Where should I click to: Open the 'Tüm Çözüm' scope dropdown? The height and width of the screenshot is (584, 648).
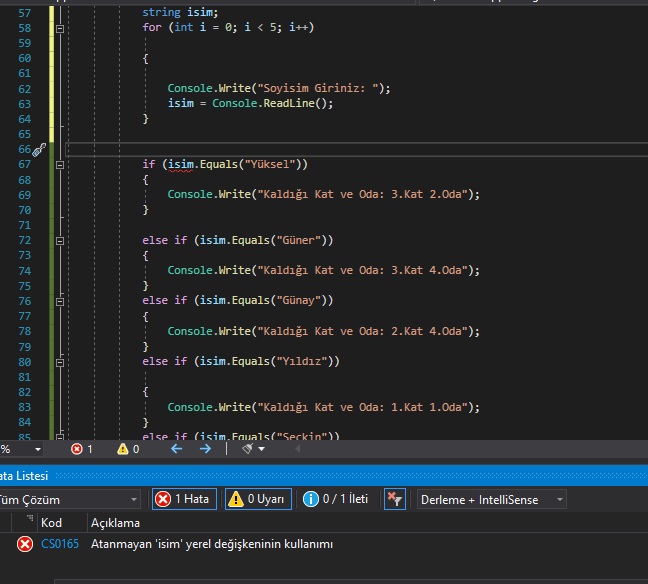pyautogui.click(x=68, y=499)
